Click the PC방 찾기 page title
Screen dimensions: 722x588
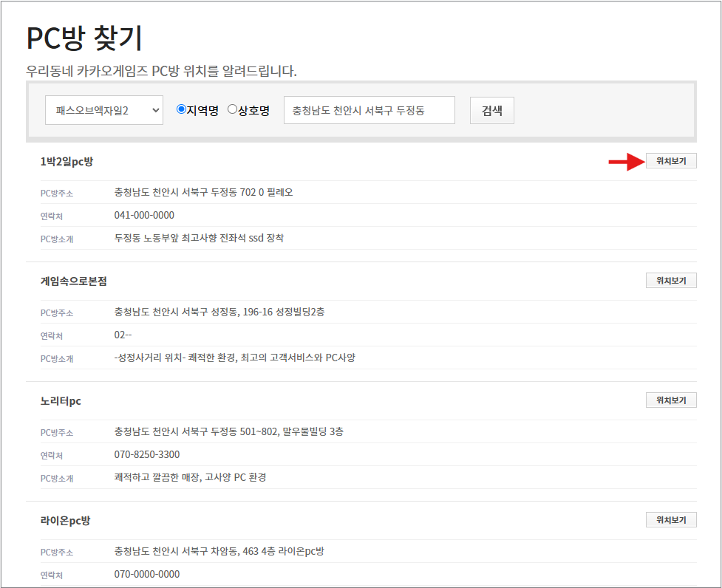pos(85,38)
